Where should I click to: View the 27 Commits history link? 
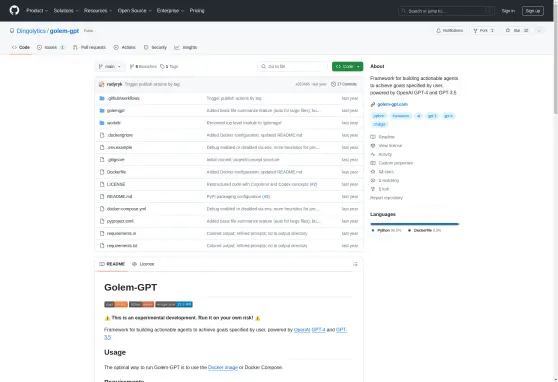(344, 84)
